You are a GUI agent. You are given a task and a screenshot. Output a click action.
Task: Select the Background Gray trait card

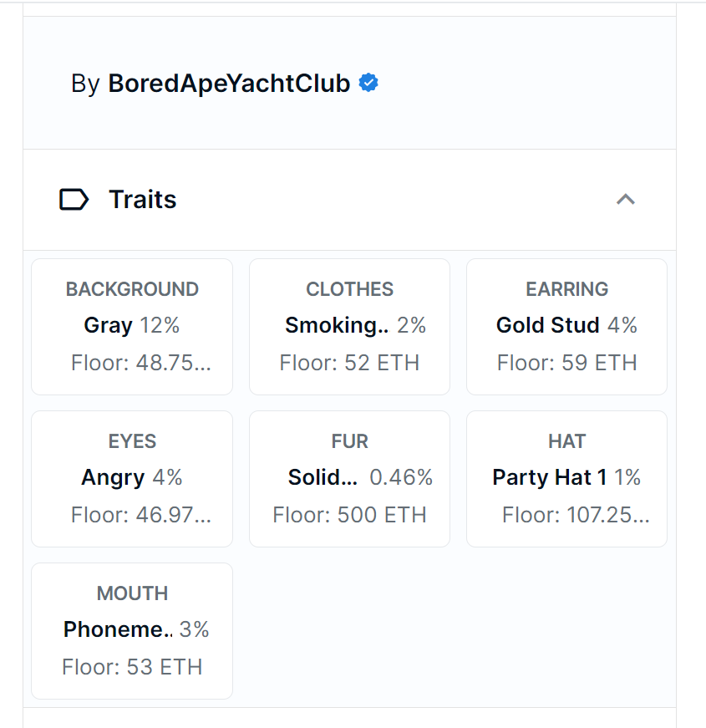(132, 327)
